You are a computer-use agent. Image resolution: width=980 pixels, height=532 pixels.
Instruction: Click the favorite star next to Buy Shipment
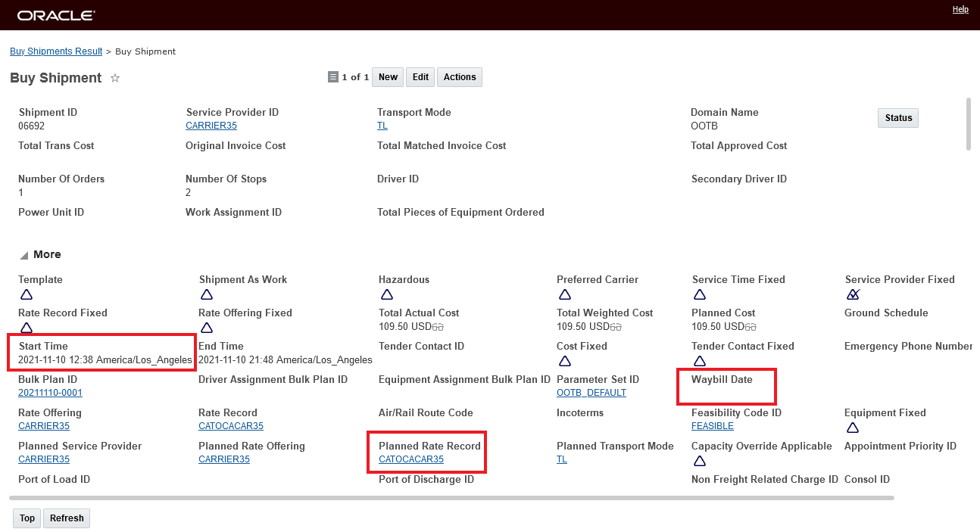(x=115, y=78)
